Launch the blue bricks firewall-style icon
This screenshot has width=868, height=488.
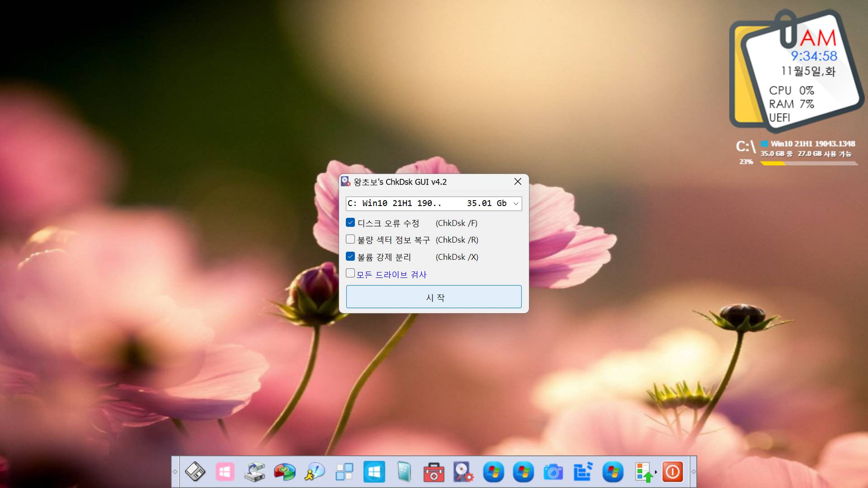click(x=583, y=472)
